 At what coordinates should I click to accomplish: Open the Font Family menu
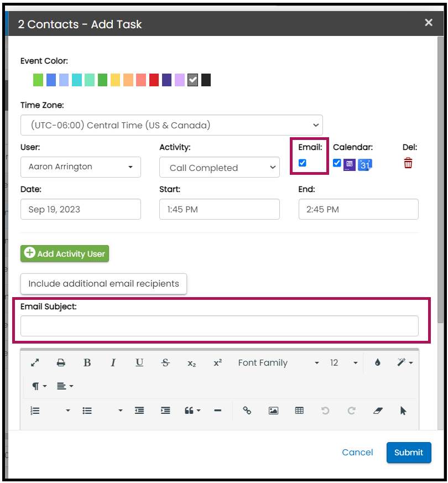point(278,363)
